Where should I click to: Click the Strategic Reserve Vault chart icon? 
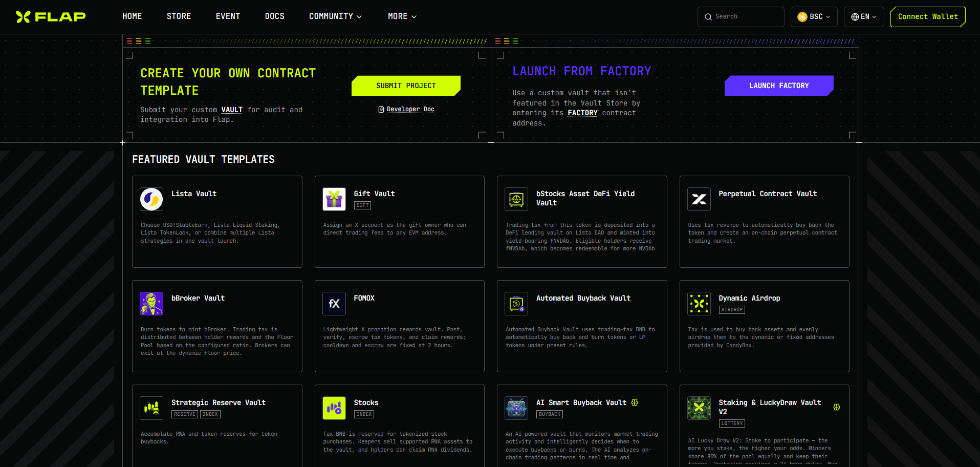pyautogui.click(x=151, y=408)
